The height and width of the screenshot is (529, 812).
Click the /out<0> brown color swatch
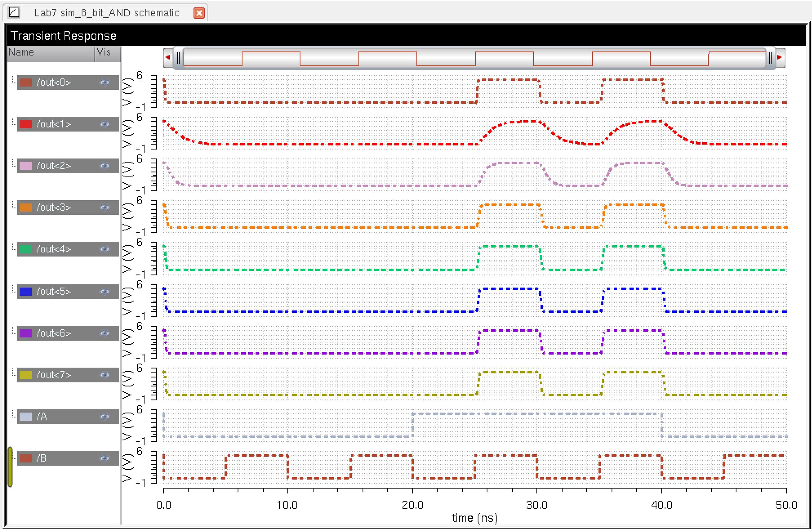(26, 83)
